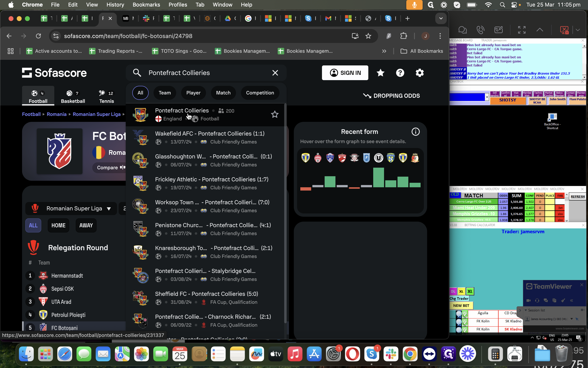The width and height of the screenshot is (588, 368).
Task: Click the search magnifier icon
Action: 137,73
